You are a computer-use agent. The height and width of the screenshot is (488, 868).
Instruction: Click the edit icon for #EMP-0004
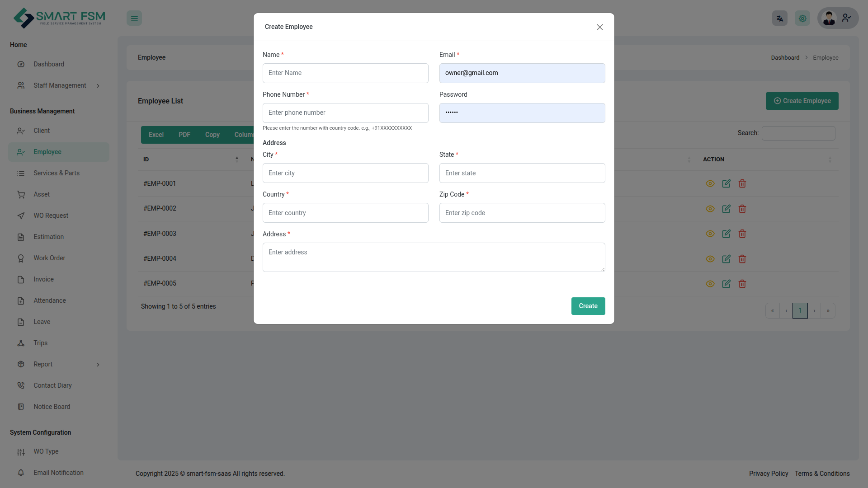click(x=726, y=259)
